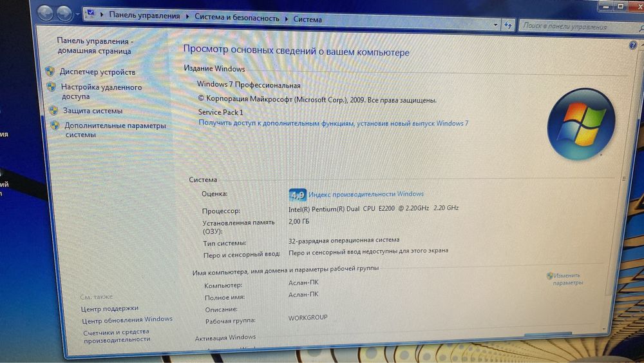Open the recent pages dropdown next to Forward
The width and height of the screenshot is (644, 363).
(77, 15)
